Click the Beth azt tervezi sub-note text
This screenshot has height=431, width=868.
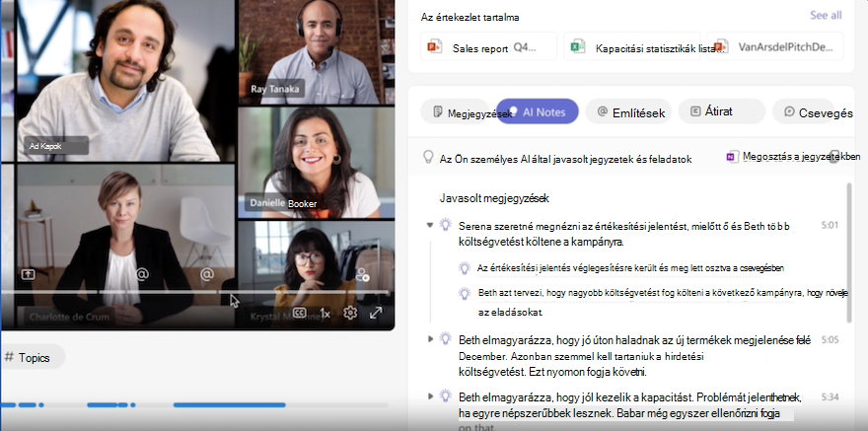point(663,303)
